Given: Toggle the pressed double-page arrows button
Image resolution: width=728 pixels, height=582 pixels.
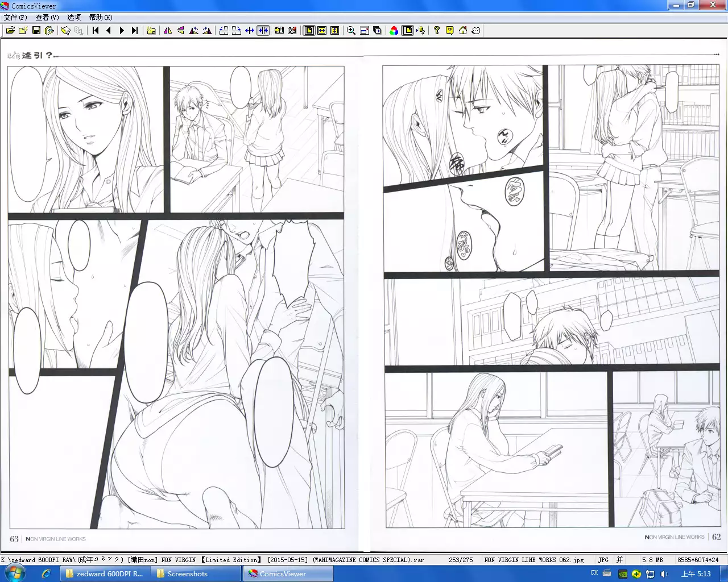Looking at the screenshot, I should point(263,31).
